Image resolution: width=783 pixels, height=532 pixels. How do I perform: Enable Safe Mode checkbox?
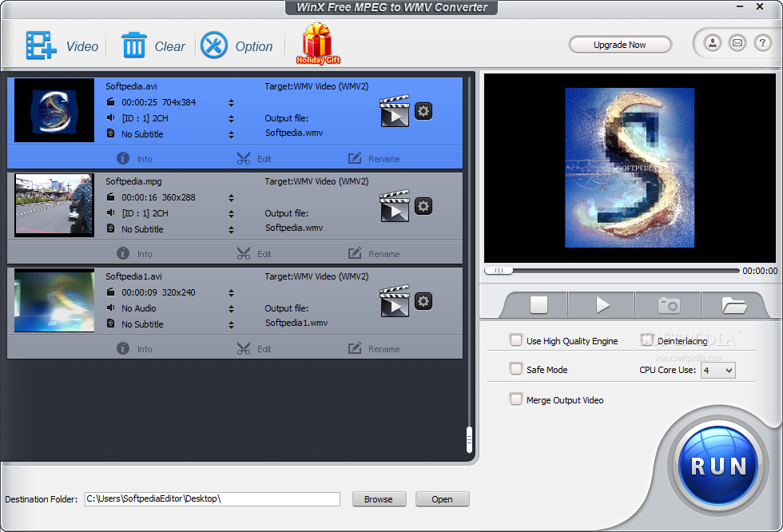pyautogui.click(x=516, y=369)
